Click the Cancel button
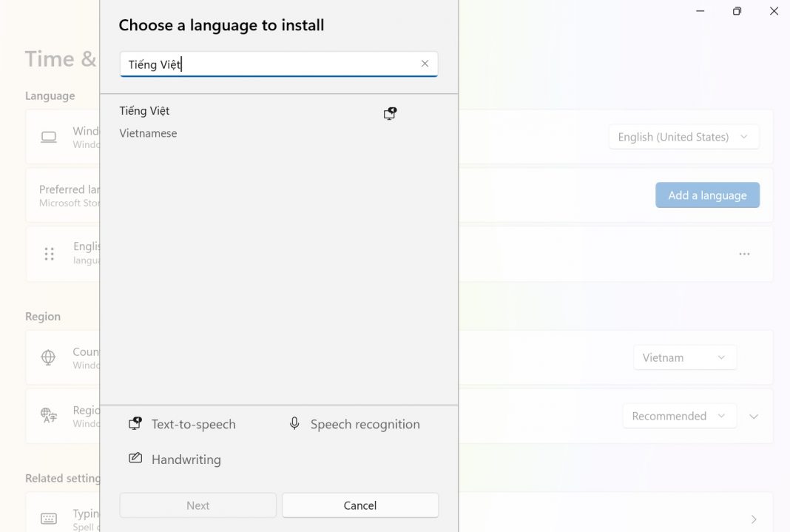 360,505
